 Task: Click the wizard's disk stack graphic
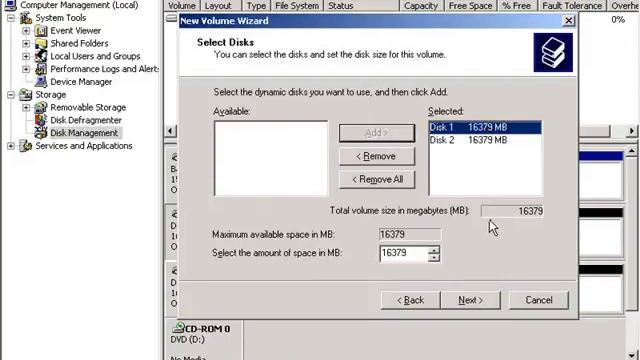553,53
